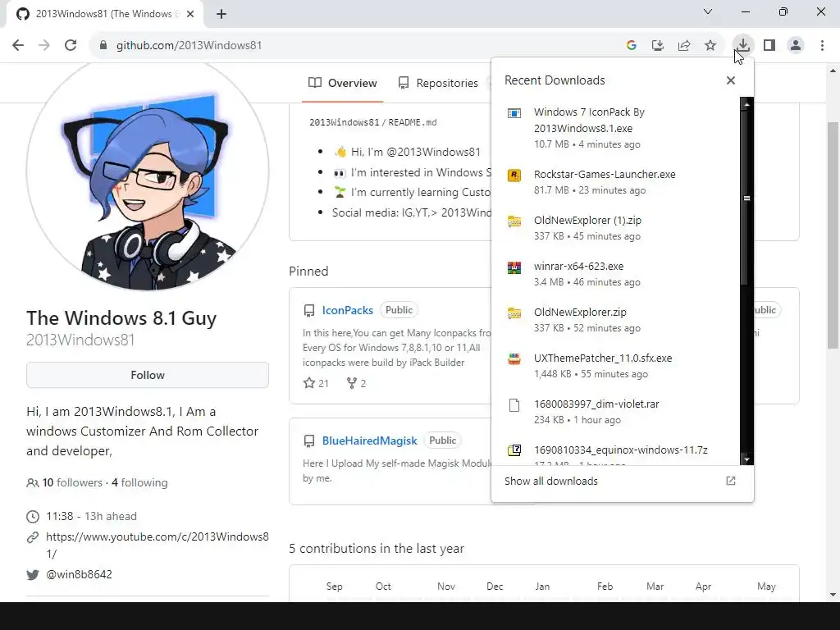Click the Rockstar launcher file icon
840x630 pixels.
pos(514,176)
